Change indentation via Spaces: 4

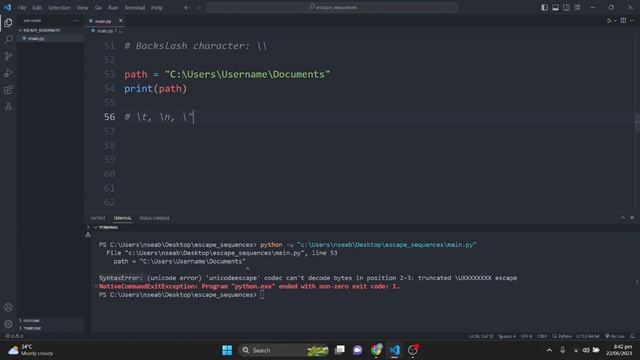(x=507, y=336)
